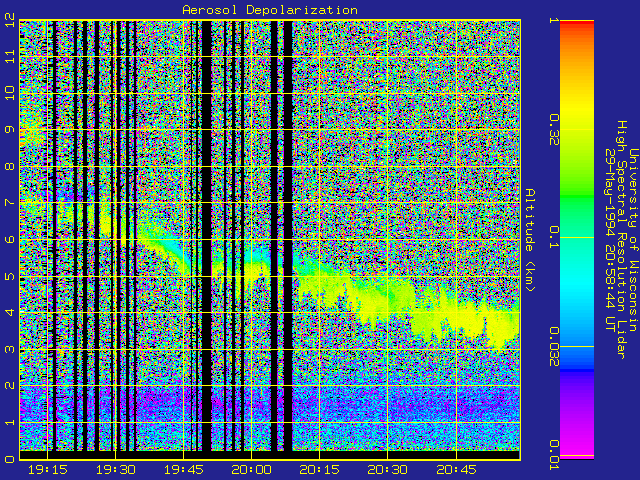Select the 20:15 time axis label
Viewport: 640px width, 480px height.
point(320,470)
